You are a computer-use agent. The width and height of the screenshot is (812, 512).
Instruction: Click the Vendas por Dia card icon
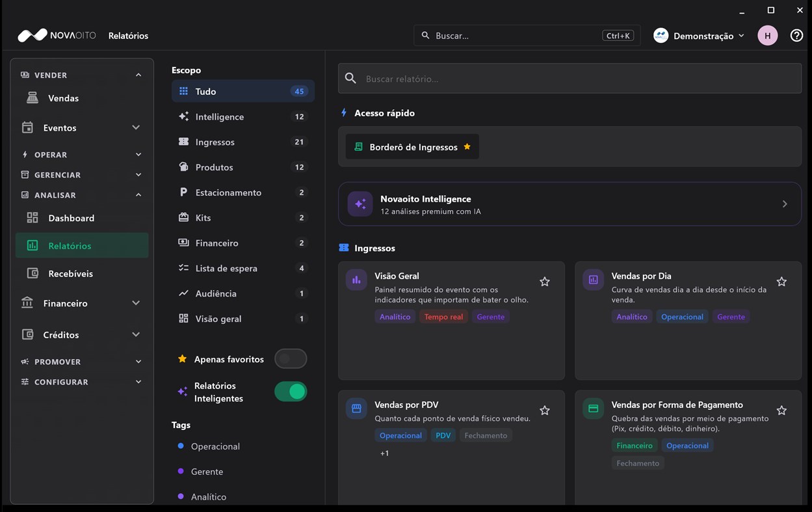coord(593,280)
